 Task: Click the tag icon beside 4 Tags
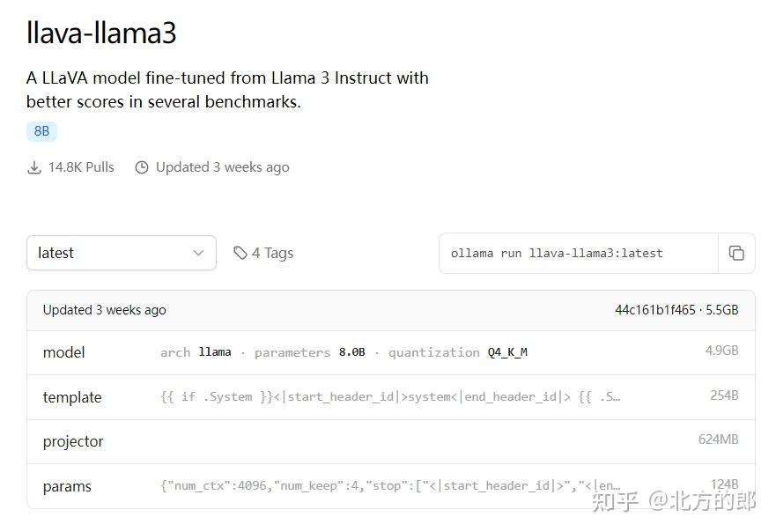point(240,253)
